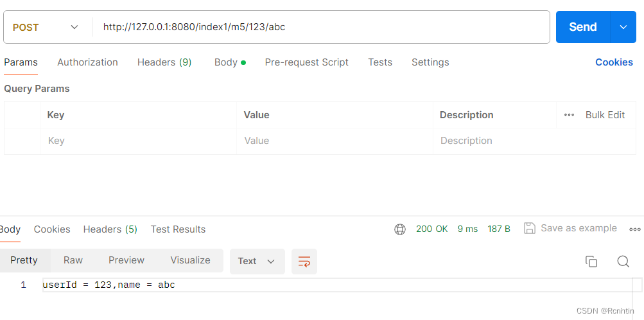Open the response Headers (5) tab
Screen dimensions: 644x320
click(110, 229)
